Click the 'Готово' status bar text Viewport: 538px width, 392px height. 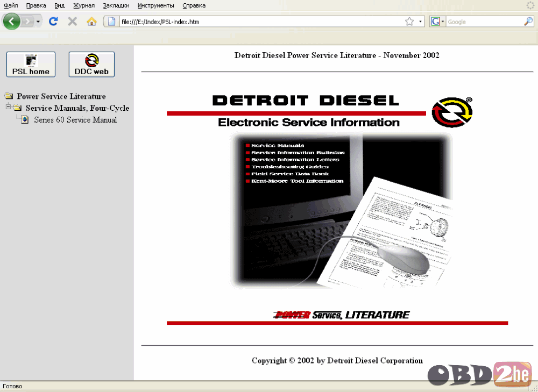coord(13,386)
